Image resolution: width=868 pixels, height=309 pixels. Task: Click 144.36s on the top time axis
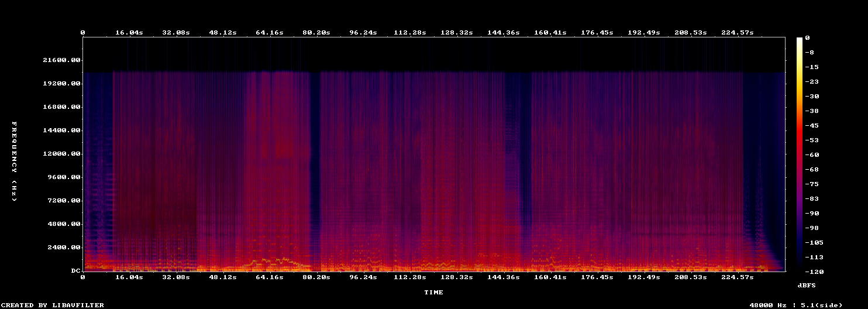click(504, 32)
